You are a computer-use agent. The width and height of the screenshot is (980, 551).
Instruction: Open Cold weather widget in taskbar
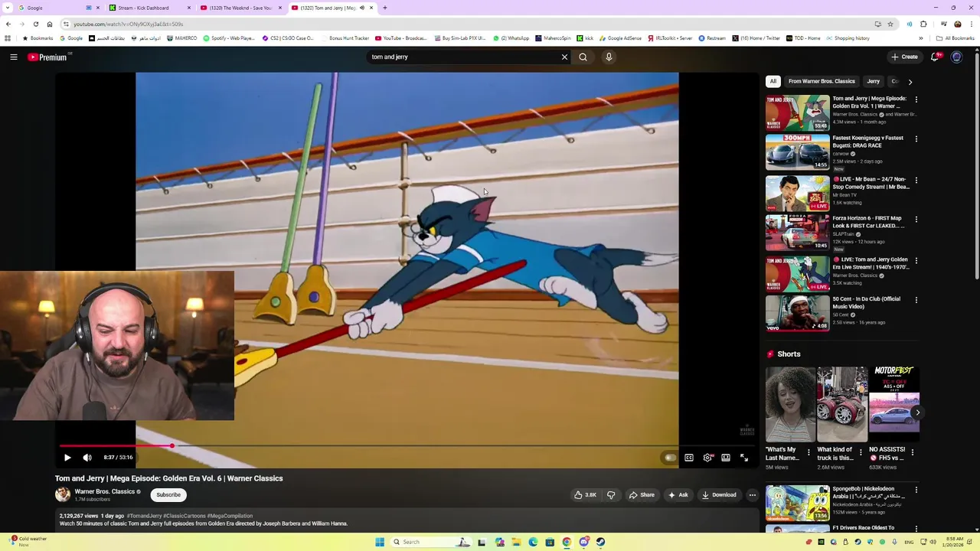coord(27,541)
